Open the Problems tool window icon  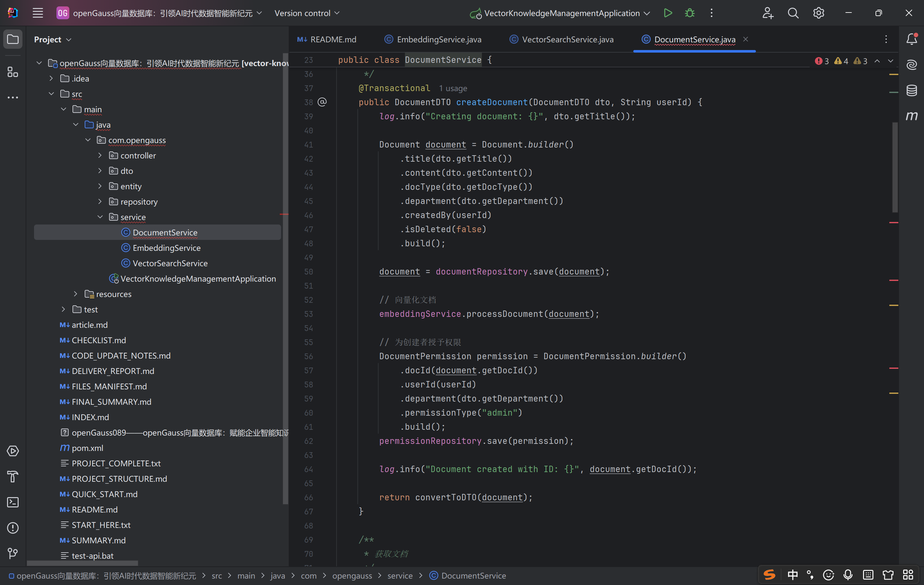tap(13, 528)
